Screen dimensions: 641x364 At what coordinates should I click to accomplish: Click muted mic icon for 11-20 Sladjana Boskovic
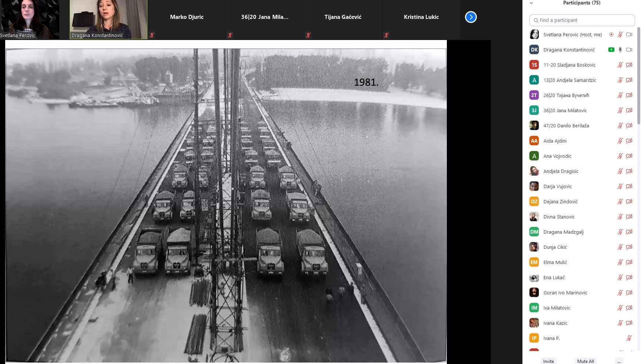(620, 65)
